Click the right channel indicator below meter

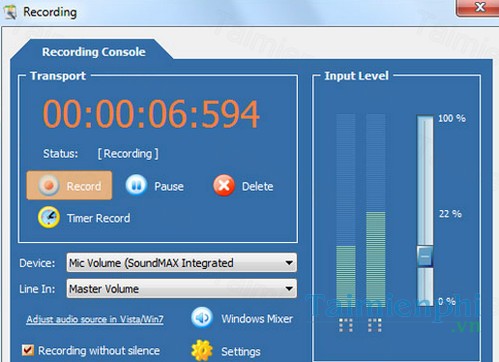click(x=375, y=325)
